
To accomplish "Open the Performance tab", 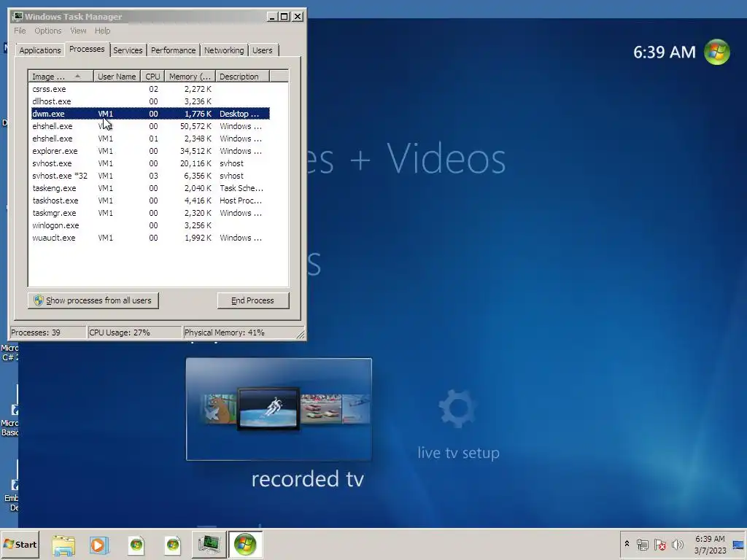I will [174, 50].
